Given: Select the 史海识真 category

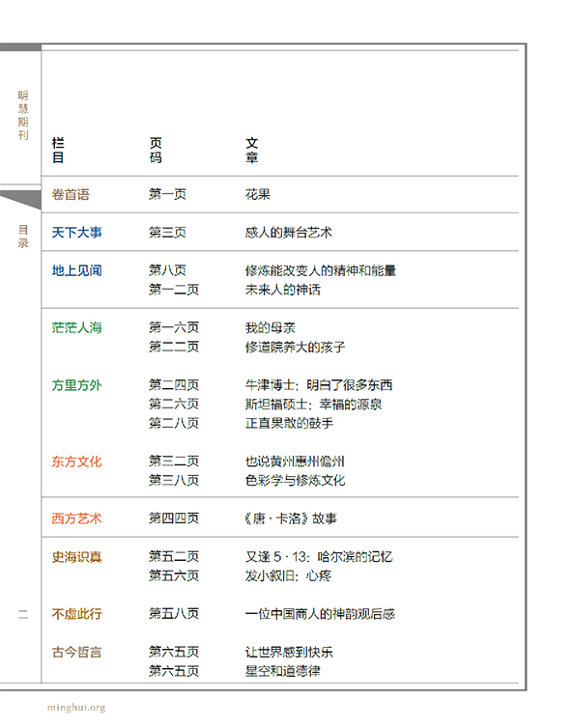Looking at the screenshot, I should pyautogui.click(x=76, y=557).
